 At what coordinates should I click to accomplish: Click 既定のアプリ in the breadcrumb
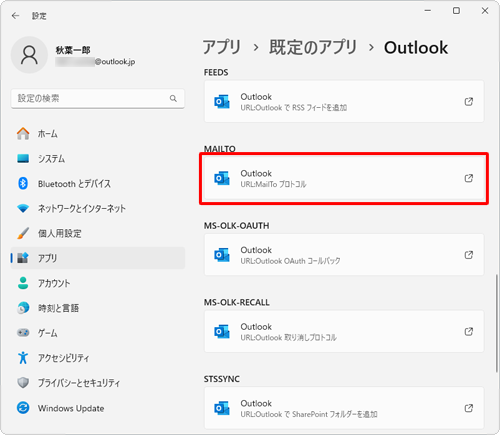click(x=313, y=47)
